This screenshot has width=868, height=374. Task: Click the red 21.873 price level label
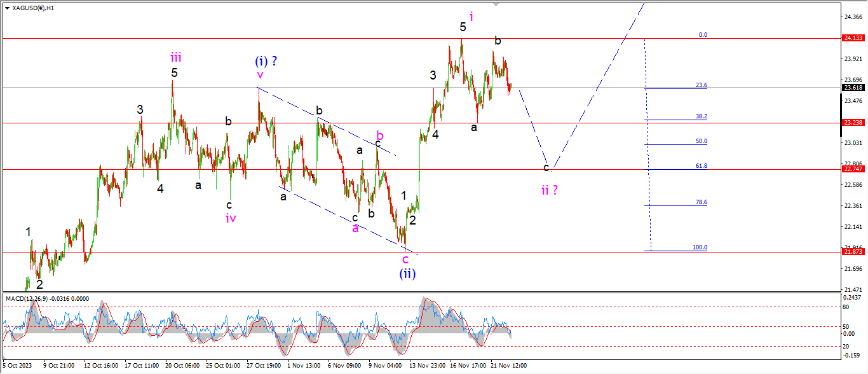[852, 252]
